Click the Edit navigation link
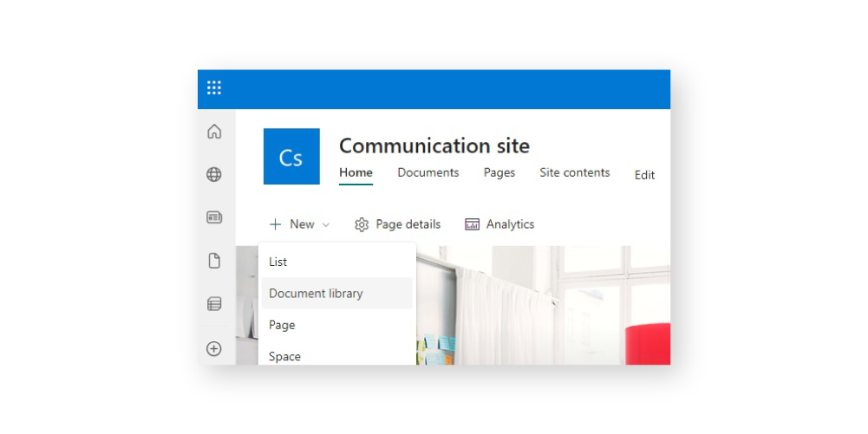 click(x=644, y=175)
